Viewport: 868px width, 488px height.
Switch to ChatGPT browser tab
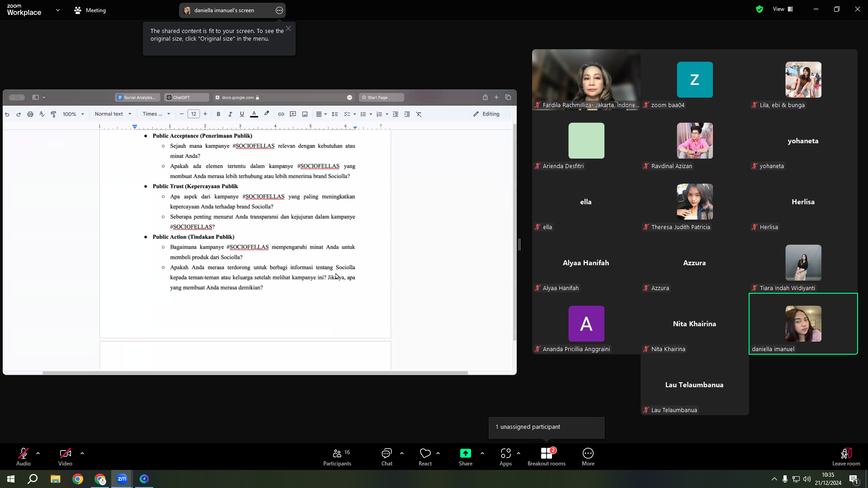point(187,98)
